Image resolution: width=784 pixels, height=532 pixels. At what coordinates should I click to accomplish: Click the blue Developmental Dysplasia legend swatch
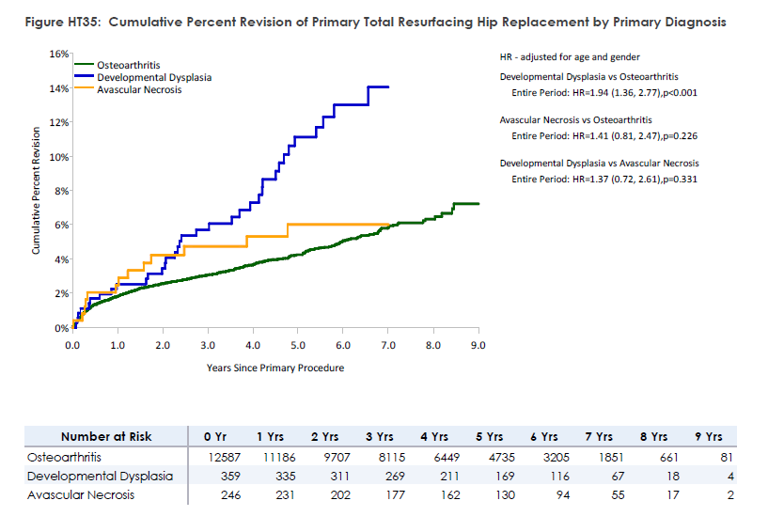pyautogui.click(x=85, y=77)
